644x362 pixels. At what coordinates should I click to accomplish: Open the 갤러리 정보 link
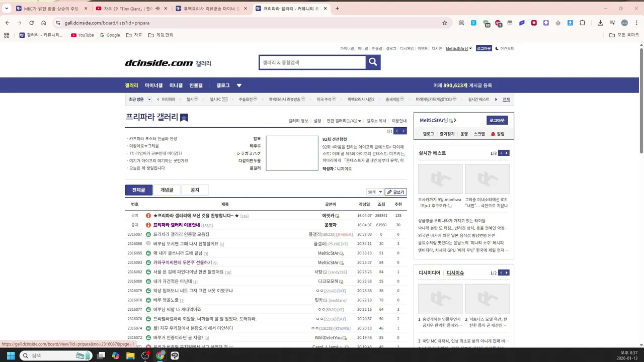(298, 121)
